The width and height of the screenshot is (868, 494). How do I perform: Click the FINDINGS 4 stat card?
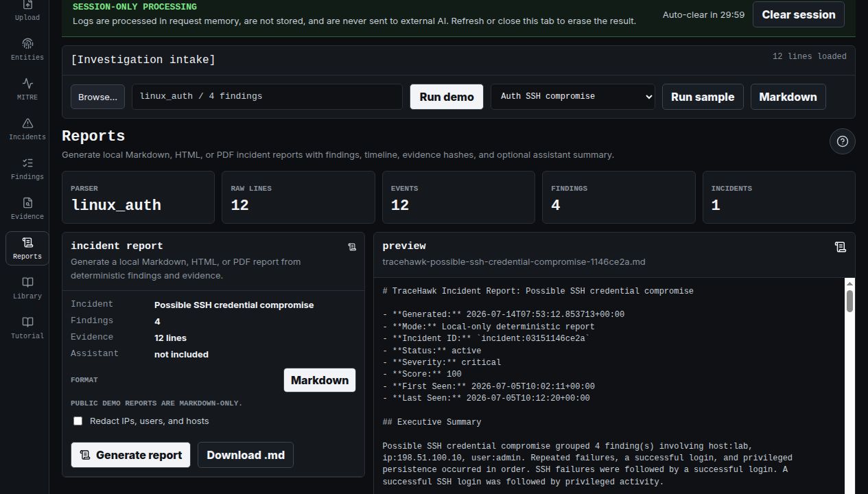coord(618,197)
